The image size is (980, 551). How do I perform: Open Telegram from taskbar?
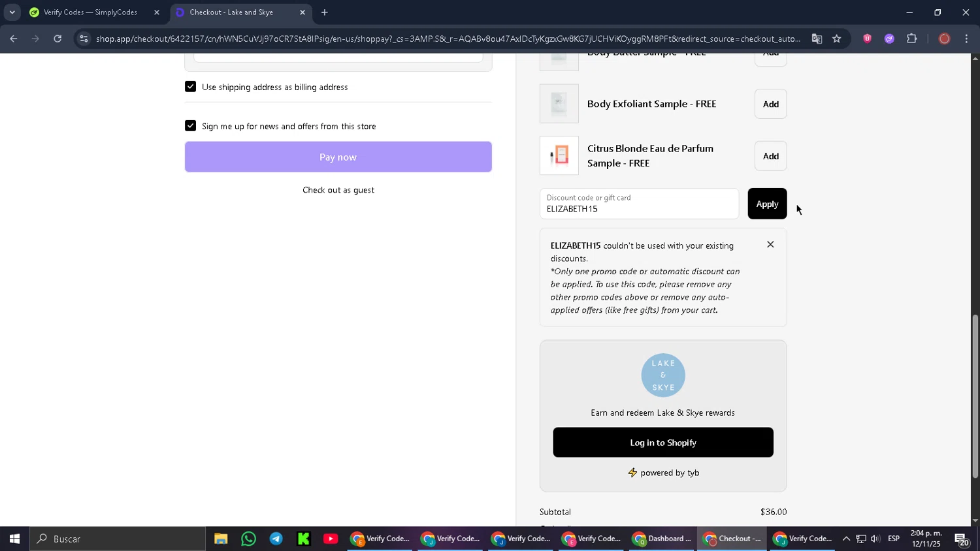[276, 539]
